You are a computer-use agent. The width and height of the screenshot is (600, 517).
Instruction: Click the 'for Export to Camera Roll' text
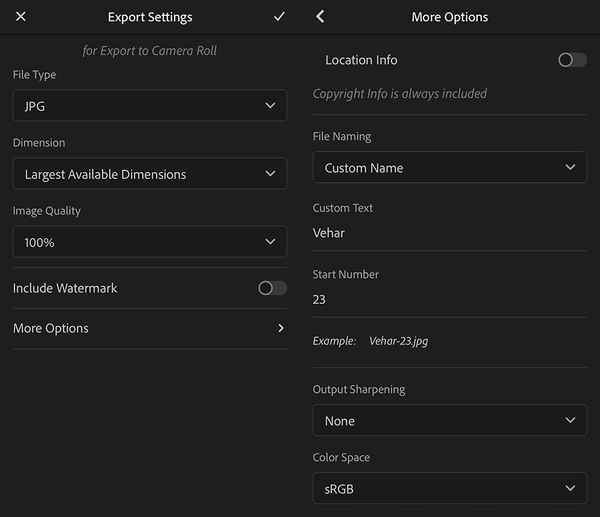tap(150, 51)
